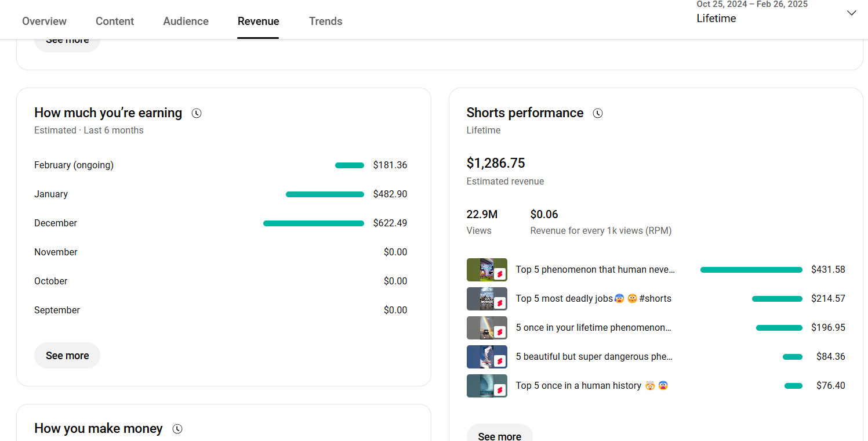Open thumbnail of 5 beautiful but super dangerous short
Screen dimensions: 868x441
pyautogui.click(x=487, y=357)
